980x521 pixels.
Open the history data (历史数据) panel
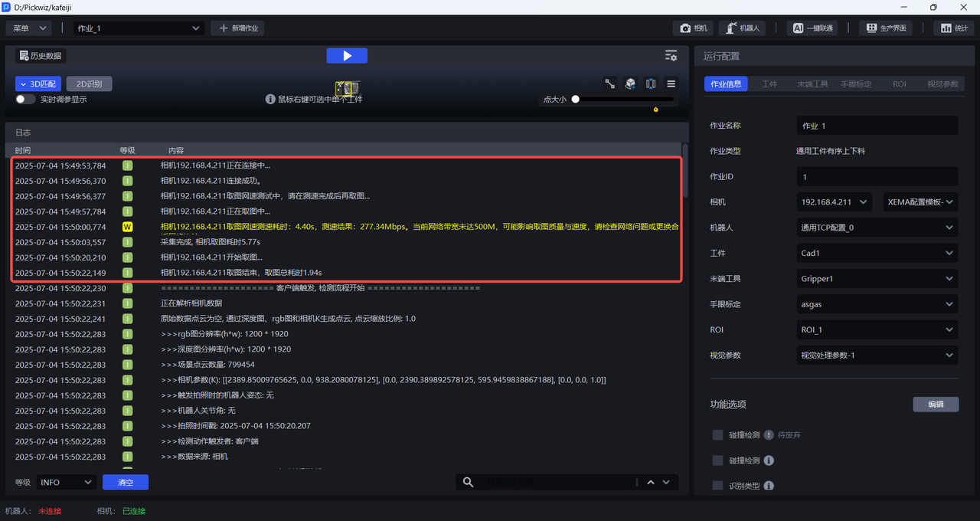click(41, 56)
